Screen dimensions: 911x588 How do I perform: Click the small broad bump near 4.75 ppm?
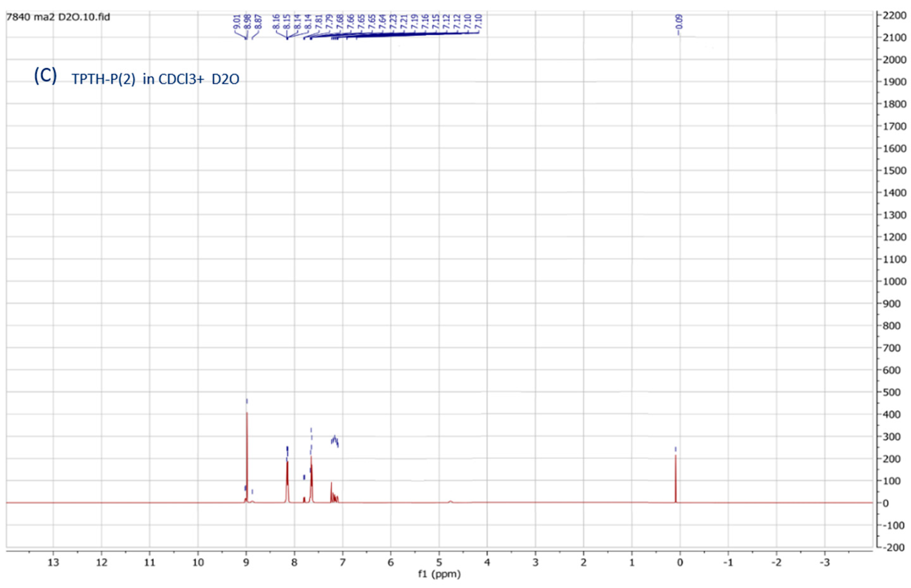pos(450,501)
